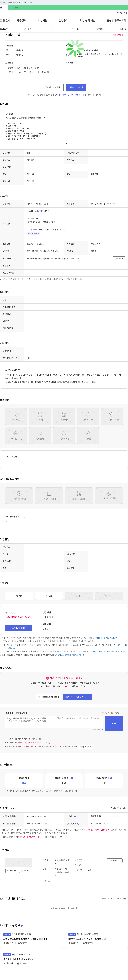
Task: Click the 건물 내부 경사로 facility icon
Action: tap(109, 496)
